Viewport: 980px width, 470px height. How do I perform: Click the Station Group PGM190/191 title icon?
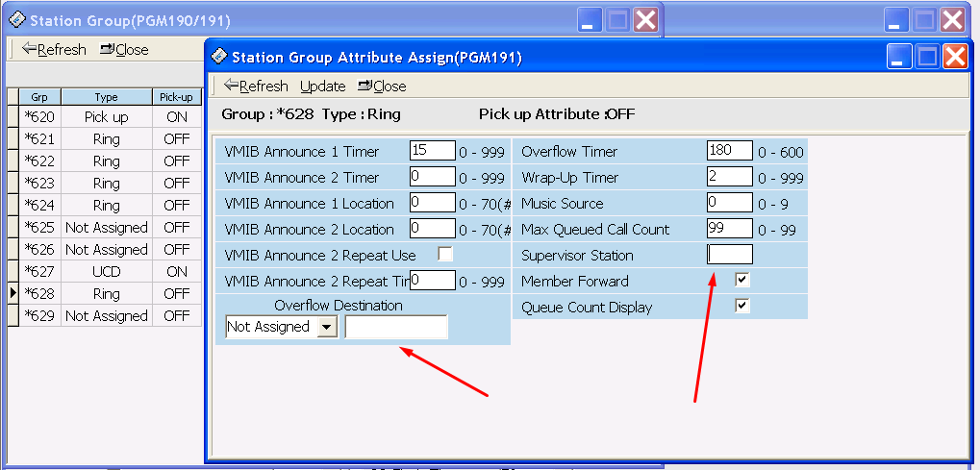pyautogui.click(x=16, y=19)
